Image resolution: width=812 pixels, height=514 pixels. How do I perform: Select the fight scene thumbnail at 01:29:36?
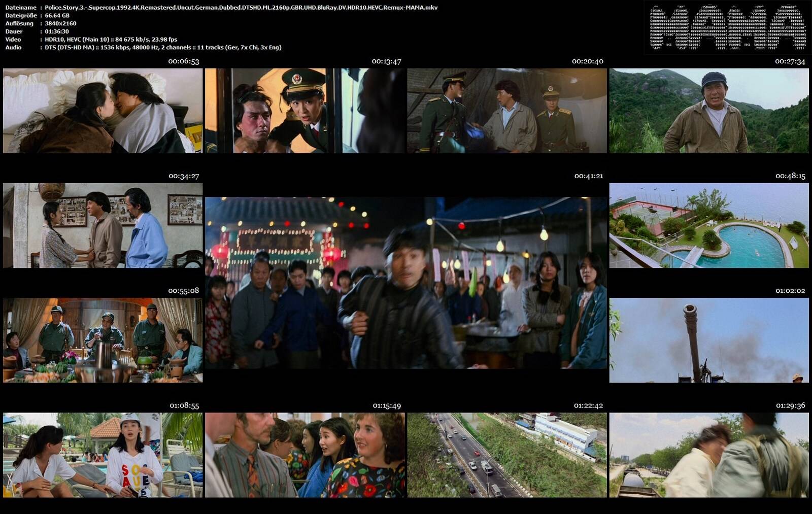click(x=709, y=455)
